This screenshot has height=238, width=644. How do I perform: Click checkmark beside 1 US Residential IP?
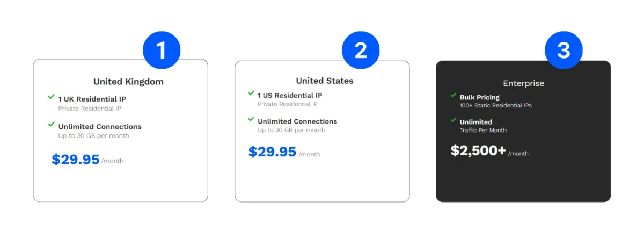pyautogui.click(x=251, y=93)
